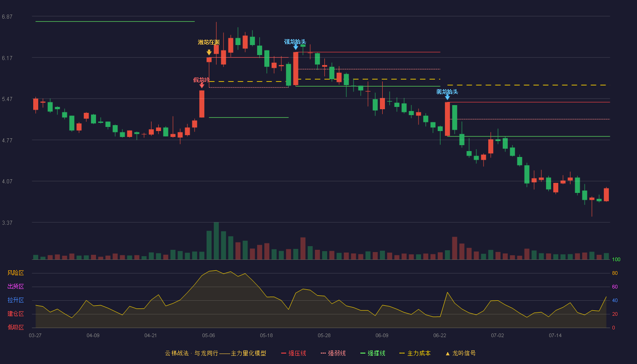Click the 强龙抬头 annotation label
Screen dimensions: 637x364
point(295,42)
